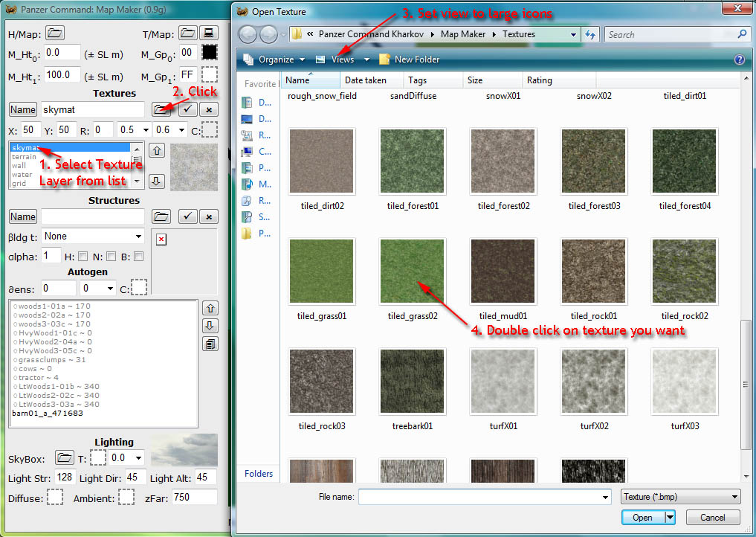Click New Folder in toolbar
This screenshot has width=756, height=537.
pyautogui.click(x=410, y=60)
